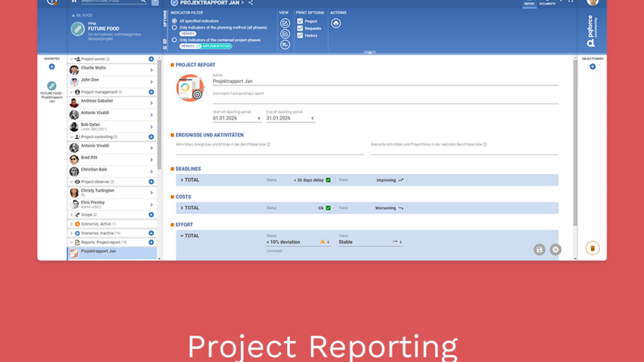Screen dimensions: 644x362
Task: Open Christian Bale entry
Action: coord(112,171)
